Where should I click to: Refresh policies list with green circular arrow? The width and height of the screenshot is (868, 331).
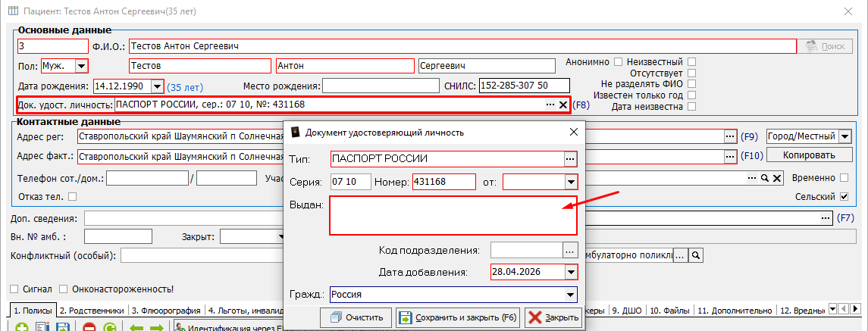click(x=109, y=326)
